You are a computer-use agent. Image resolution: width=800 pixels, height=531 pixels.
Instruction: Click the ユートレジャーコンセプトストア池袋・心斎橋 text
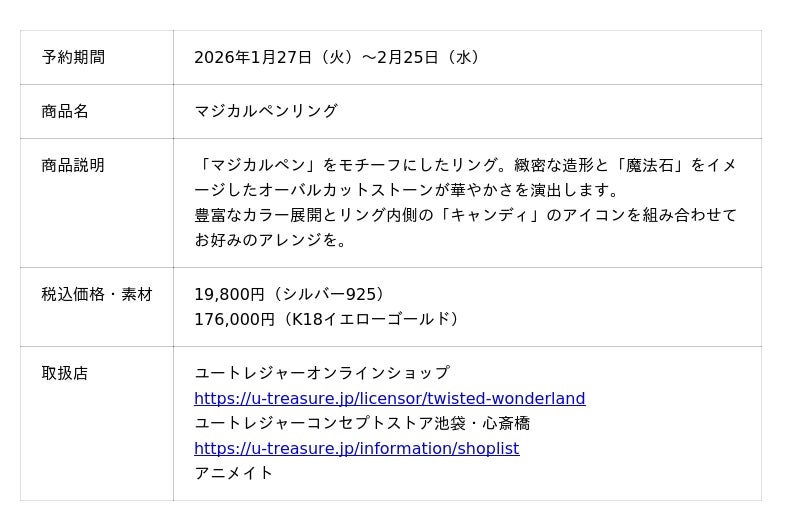click(362, 423)
